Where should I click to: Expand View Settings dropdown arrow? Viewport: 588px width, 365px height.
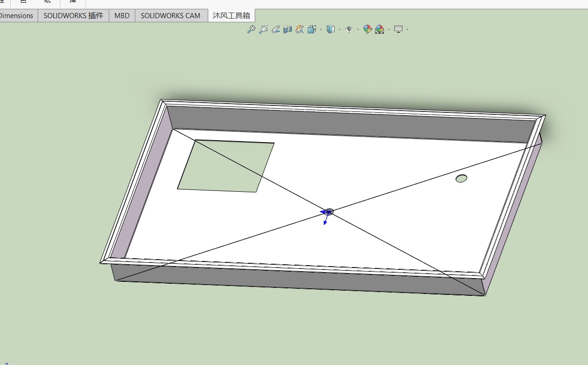tap(407, 29)
